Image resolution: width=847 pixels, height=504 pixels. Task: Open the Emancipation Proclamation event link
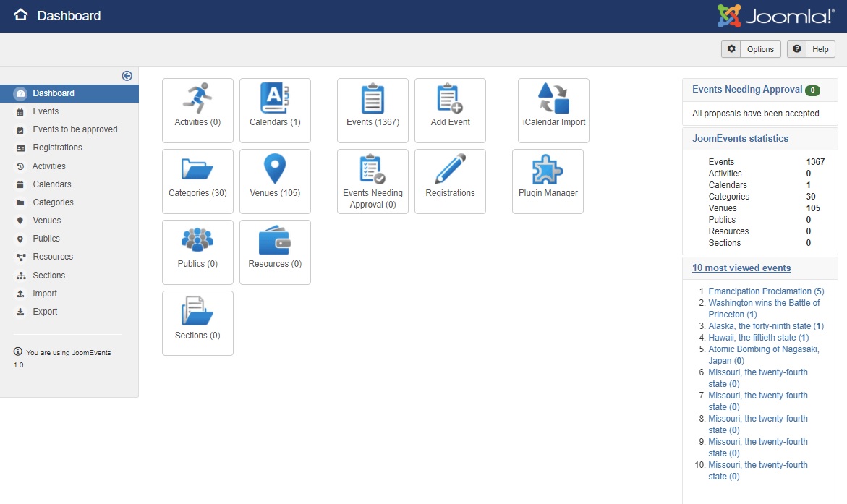click(765, 291)
